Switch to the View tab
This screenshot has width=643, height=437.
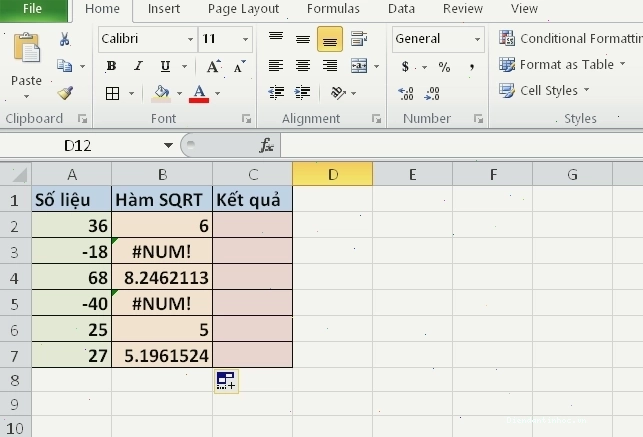pyautogui.click(x=524, y=9)
